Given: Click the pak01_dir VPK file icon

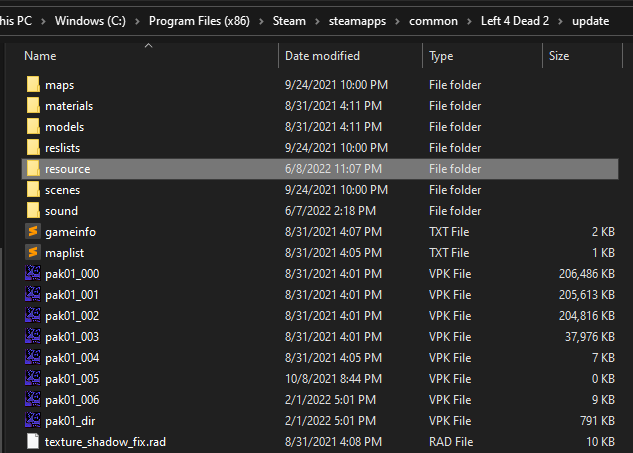Looking at the screenshot, I should pyautogui.click(x=33, y=421).
